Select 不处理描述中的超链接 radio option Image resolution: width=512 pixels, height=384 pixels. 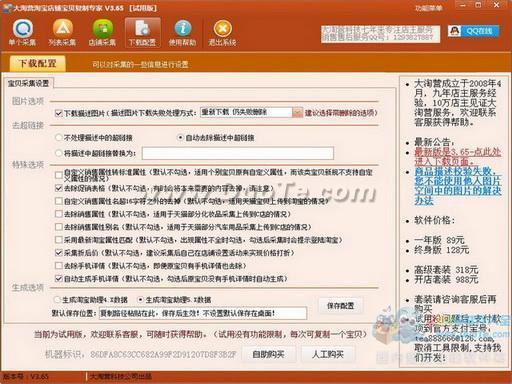pos(59,137)
